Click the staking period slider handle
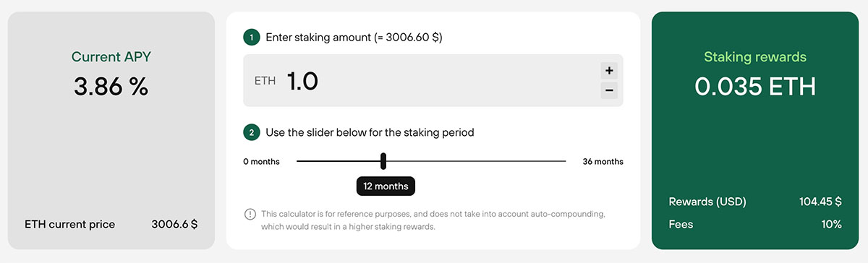The image size is (868, 263). (x=383, y=161)
